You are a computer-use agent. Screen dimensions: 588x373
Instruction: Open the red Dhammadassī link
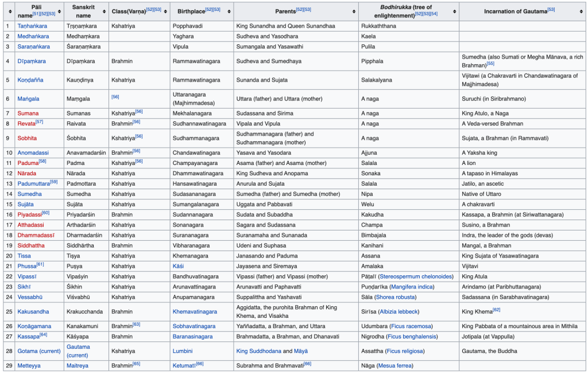(36, 235)
